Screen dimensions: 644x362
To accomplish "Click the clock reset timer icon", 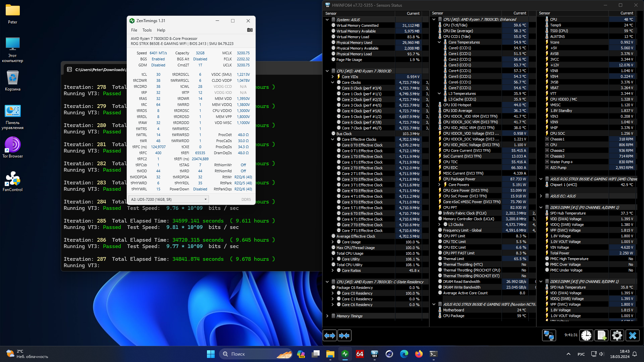I will click(586, 336).
